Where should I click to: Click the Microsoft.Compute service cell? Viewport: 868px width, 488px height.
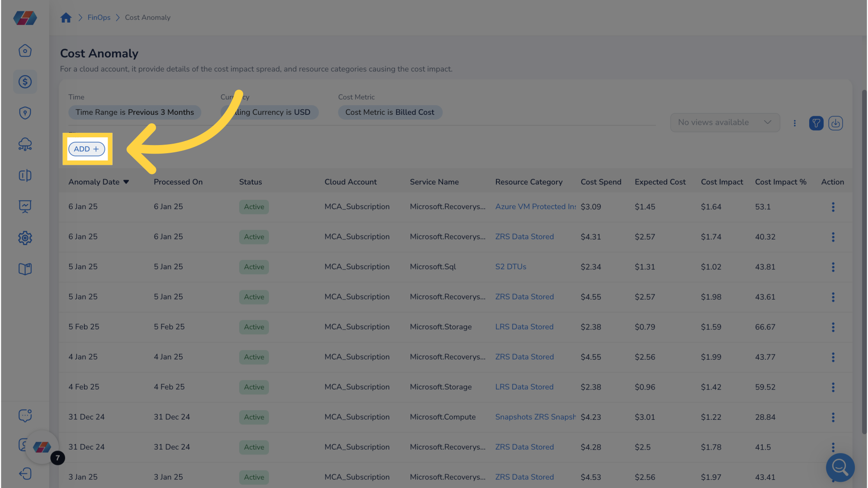443,417
